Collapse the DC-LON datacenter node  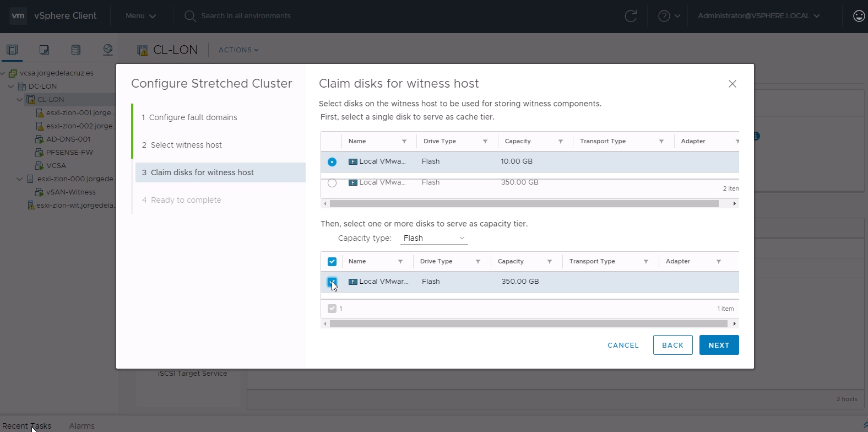pos(11,87)
